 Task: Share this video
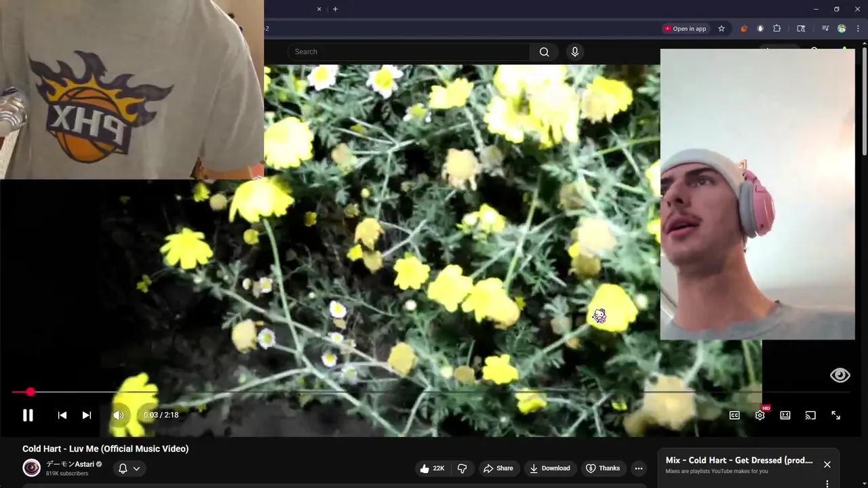click(498, 468)
